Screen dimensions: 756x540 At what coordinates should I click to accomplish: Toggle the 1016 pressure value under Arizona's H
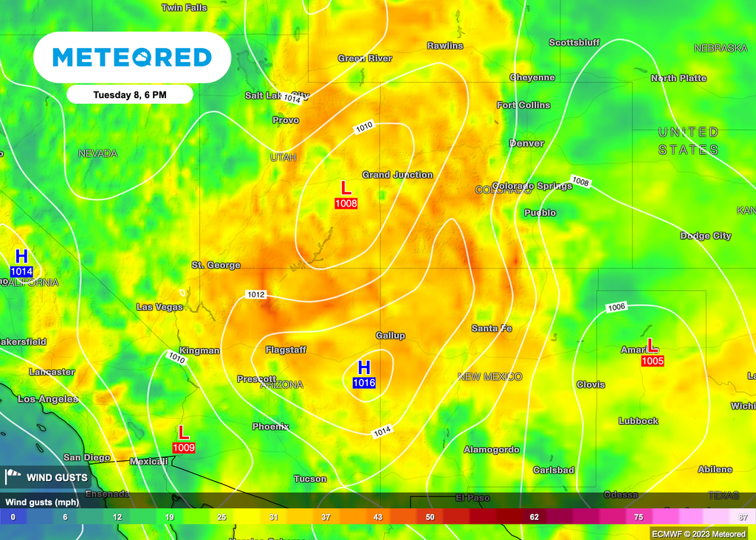tap(362, 383)
